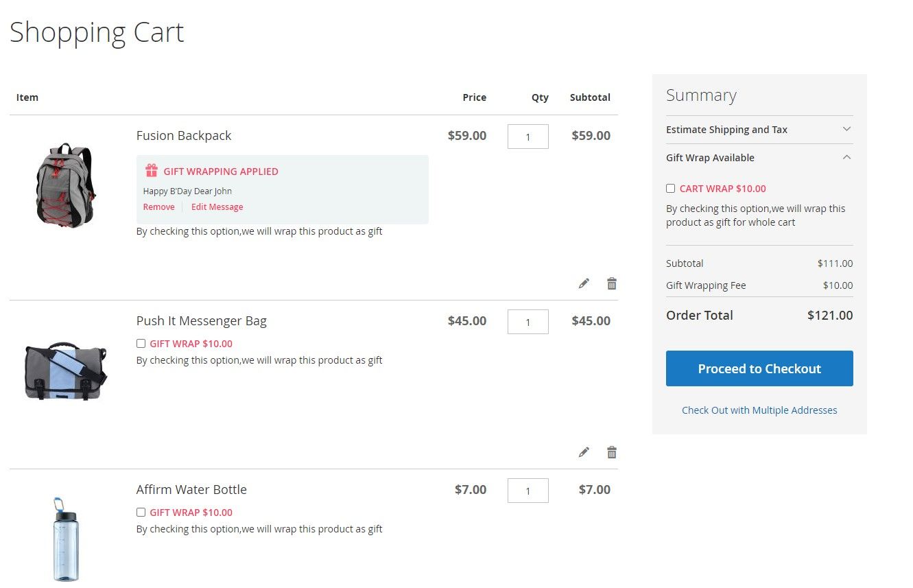Edit the Push It Messenger Bag item
913x588 pixels.
584,452
